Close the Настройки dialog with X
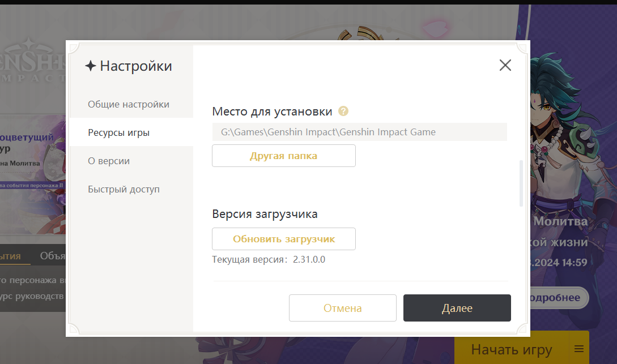 [505, 65]
